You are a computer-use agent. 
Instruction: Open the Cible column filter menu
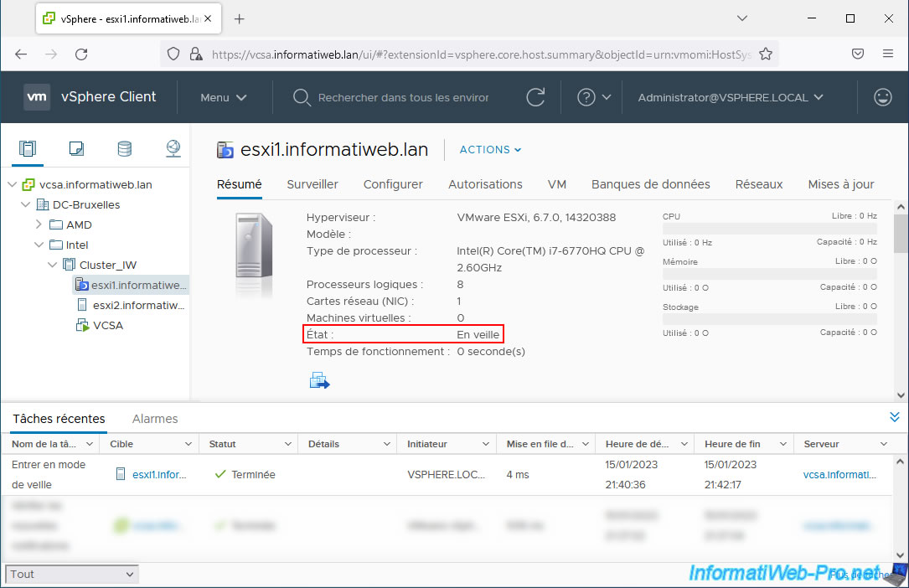coord(189,444)
